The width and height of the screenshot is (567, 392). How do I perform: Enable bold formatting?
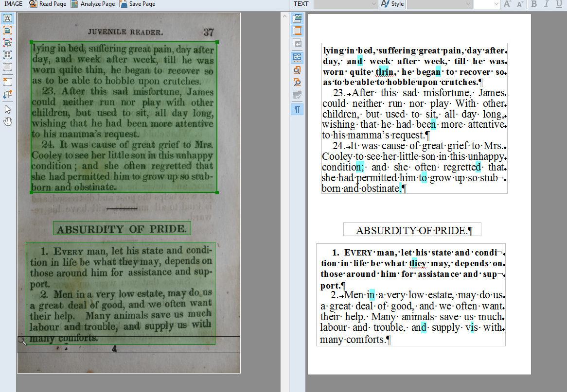pos(533,4)
